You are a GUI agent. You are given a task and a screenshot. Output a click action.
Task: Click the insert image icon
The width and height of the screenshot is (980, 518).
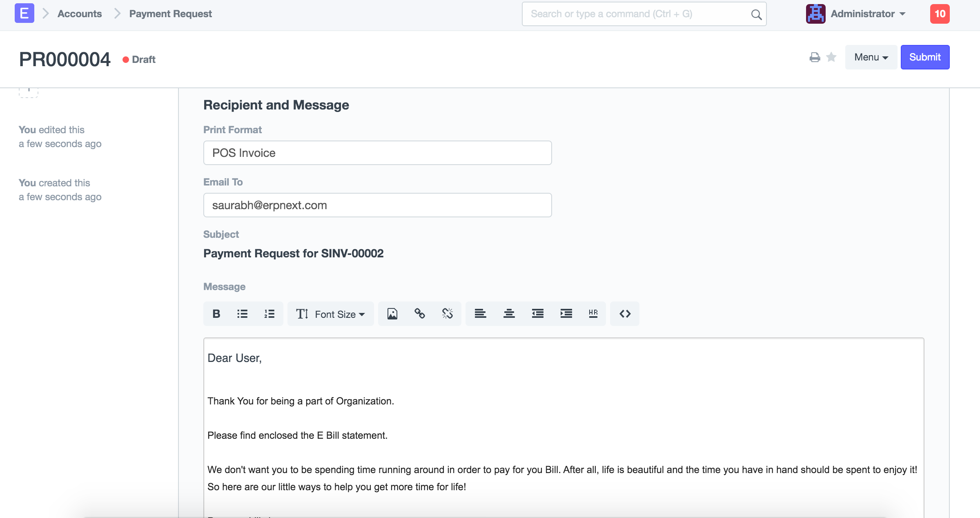point(392,314)
